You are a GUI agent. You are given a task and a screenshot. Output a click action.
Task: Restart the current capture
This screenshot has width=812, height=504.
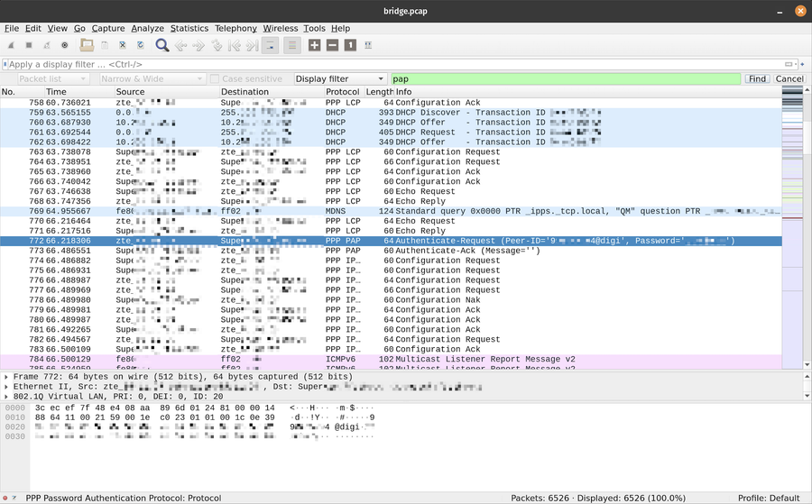tap(47, 46)
